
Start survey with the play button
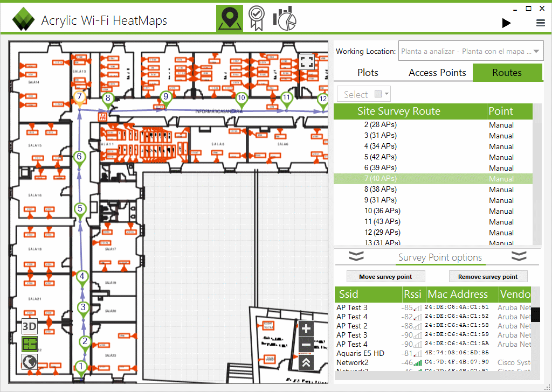[x=506, y=23]
